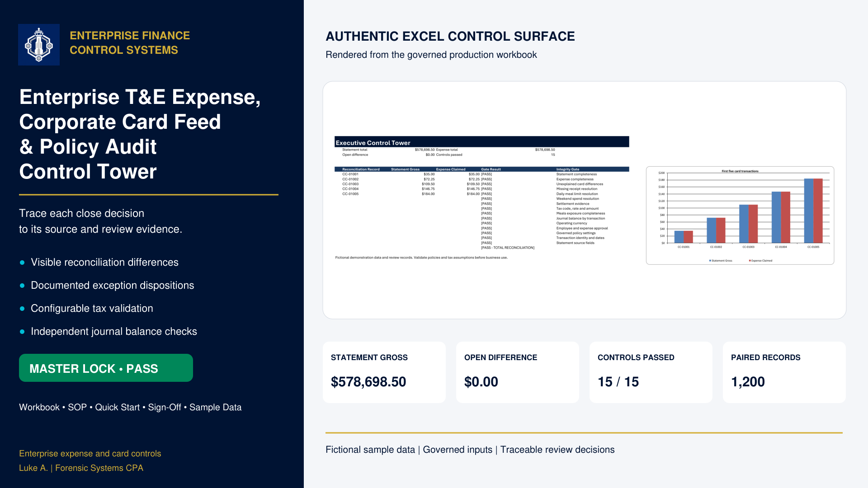Select the Controls Passed 15 / 15 card
The image size is (868, 488).
pyautogui.click(x=651, y=372)
